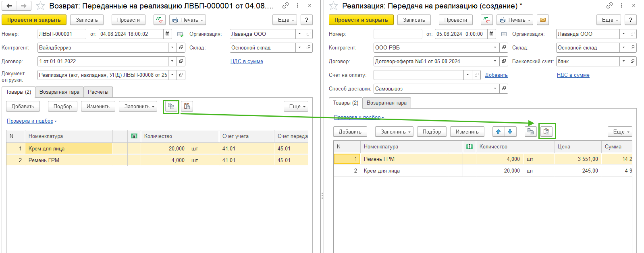644x253 pixels.
Task: Expand Проверка и подбор in Возврат window
Action: point(32,121)
